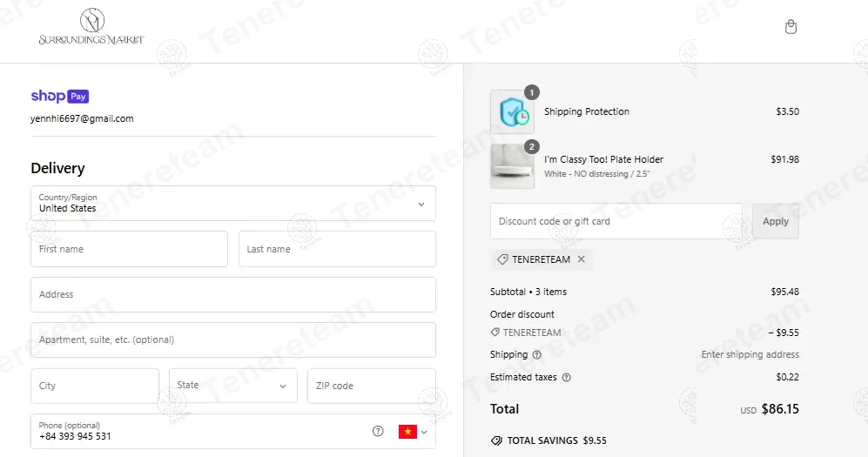Screen dimensions: 868x457
Task: Click the "I'm Classy Too! Plate Holder" title
Action: coord(603,159)
